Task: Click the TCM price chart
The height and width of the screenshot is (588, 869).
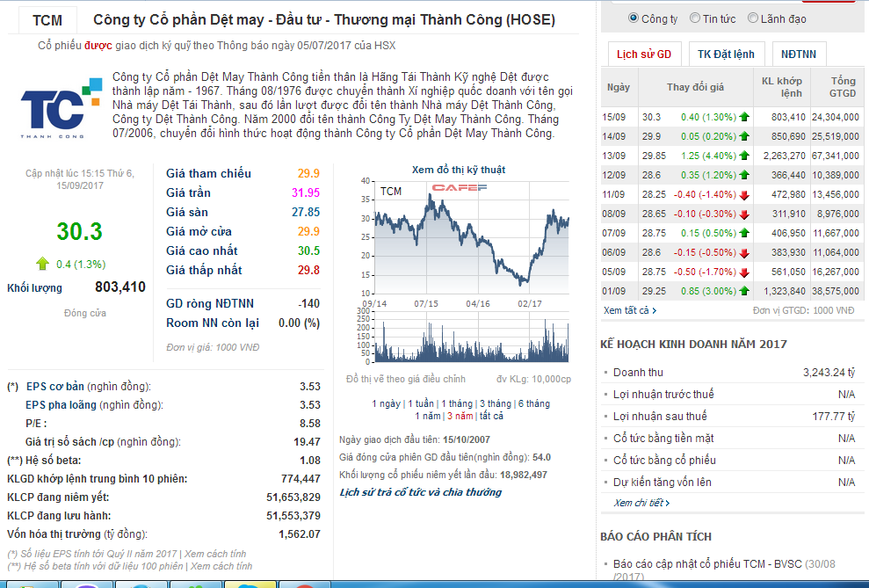Action: tap(472, 238)
